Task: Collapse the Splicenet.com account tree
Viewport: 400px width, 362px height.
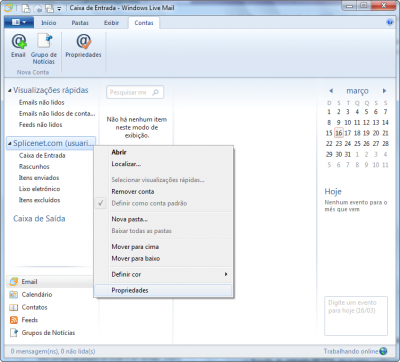Action: click(10, 144)
